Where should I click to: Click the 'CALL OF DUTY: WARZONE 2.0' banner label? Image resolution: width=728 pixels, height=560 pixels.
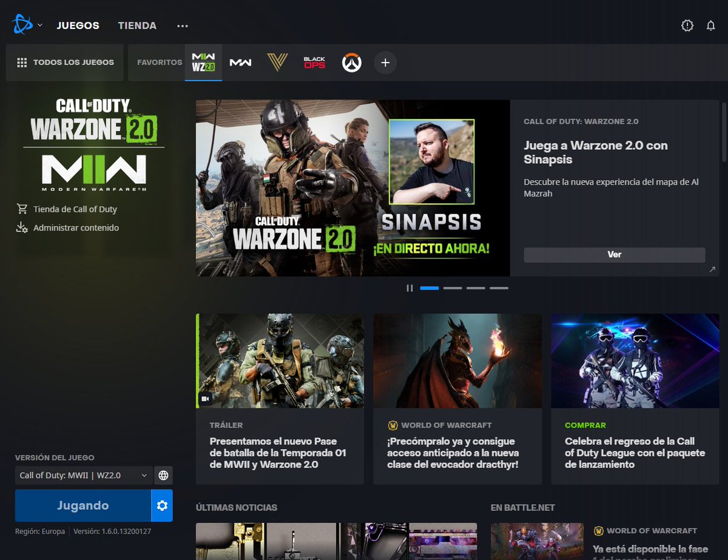tap(581, 121)
